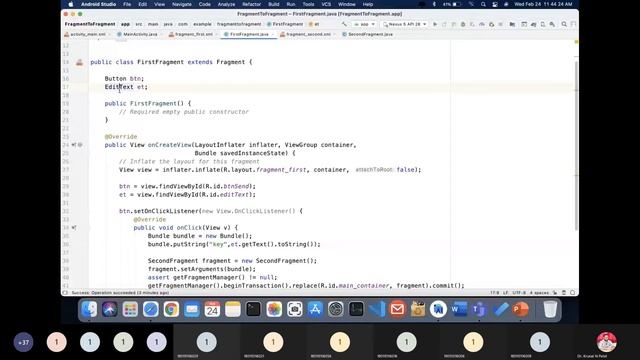The width and height of the screenshot is (640, 360).
Task: Click the EditText et declaration line
Action: pyautogui.click(x=126, y=87)
